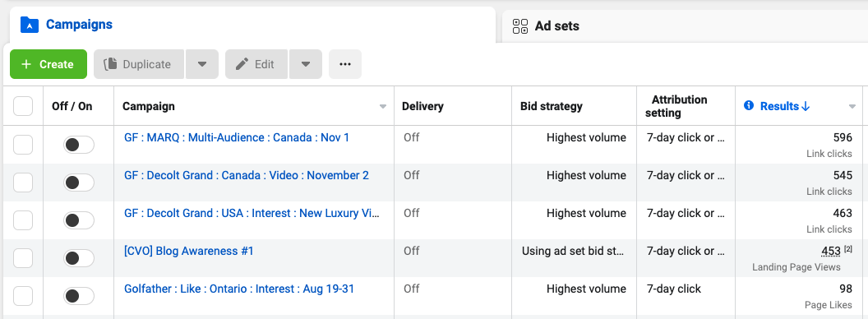Click the Ad sets grid icon
Screen dimensions: 868x319
520,26
